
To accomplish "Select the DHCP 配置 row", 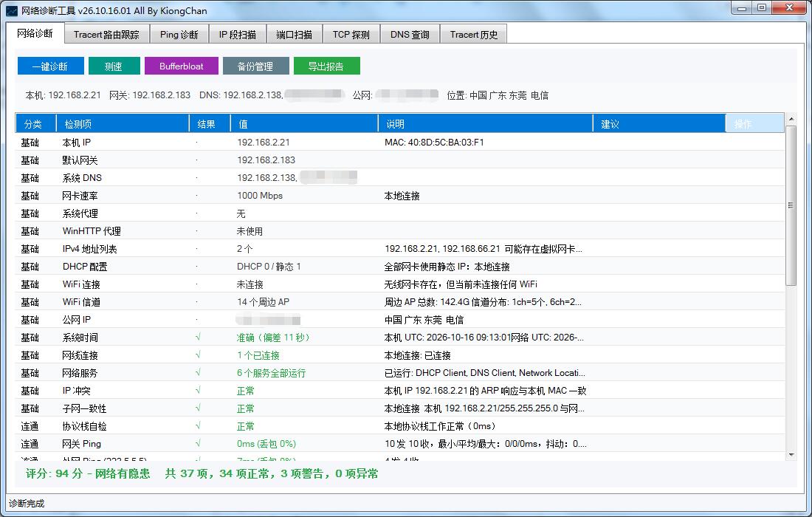I will [x=400, y=267].
